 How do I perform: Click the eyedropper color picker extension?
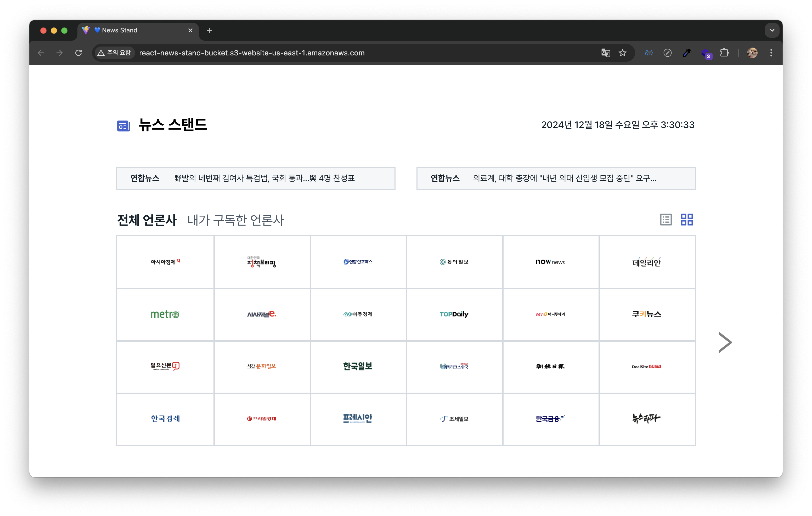[x=686, y=53]
